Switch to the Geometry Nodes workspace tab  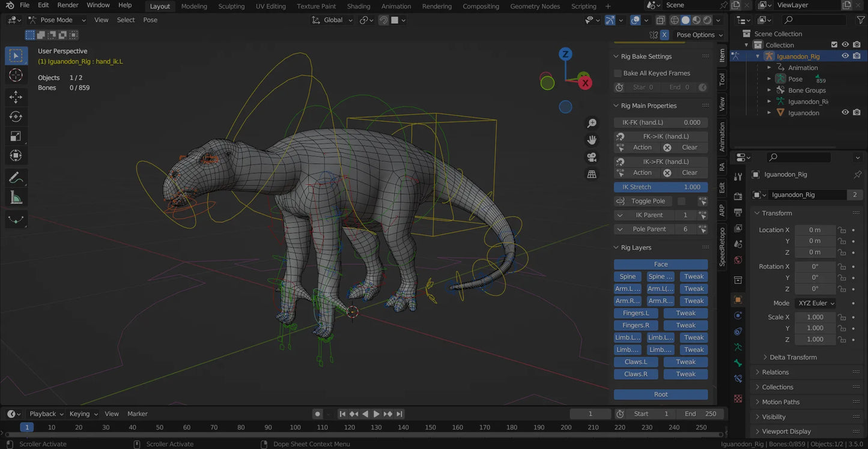[x=535, y=6]
